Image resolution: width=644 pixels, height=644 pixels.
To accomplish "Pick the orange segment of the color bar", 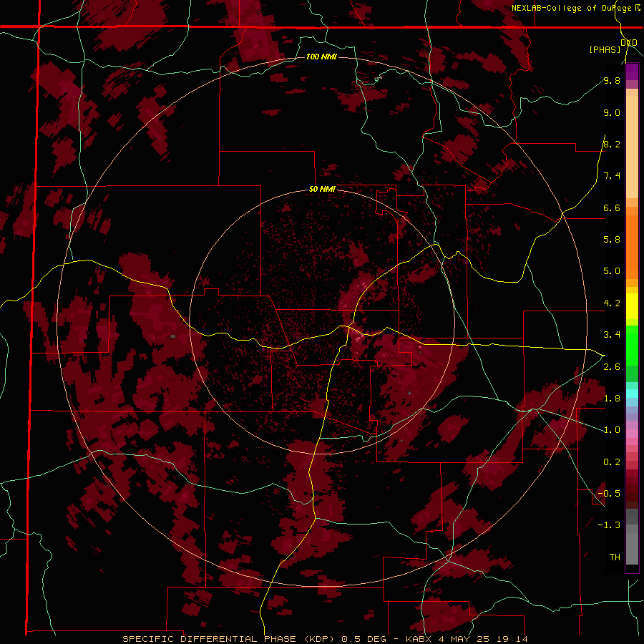I will pos(632,246).
